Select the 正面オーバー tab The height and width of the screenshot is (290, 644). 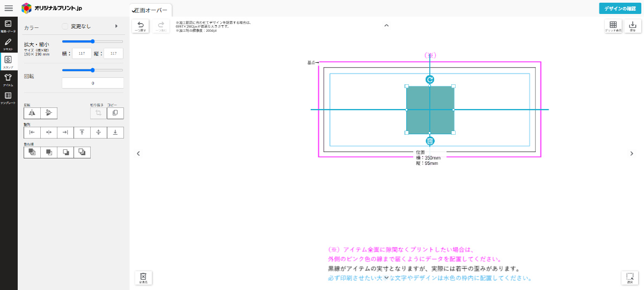[x=151, y=10]
